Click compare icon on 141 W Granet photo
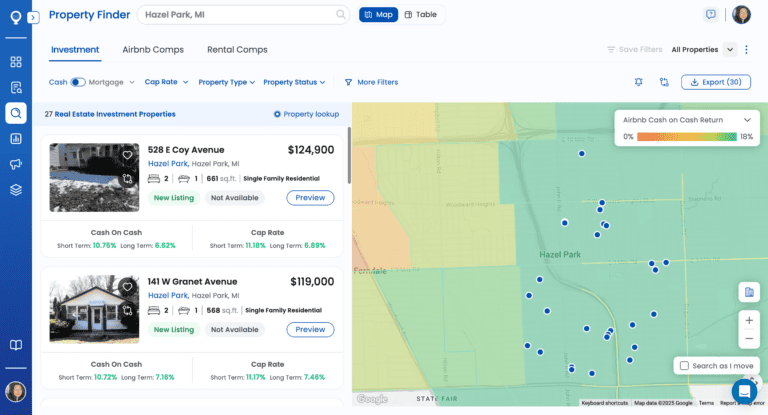768x415 pixels. click(x=127, y=311)
